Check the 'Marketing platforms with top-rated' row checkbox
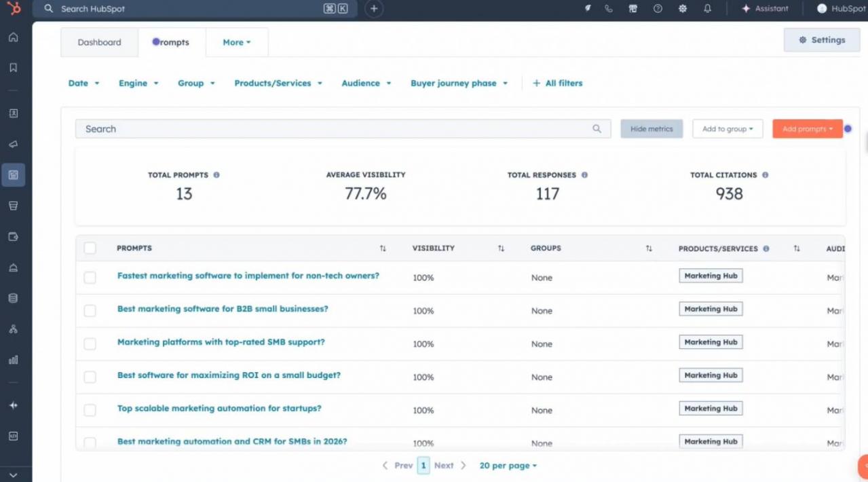Image resolution: width=868 pixels, height=482 pixels. 90,344
